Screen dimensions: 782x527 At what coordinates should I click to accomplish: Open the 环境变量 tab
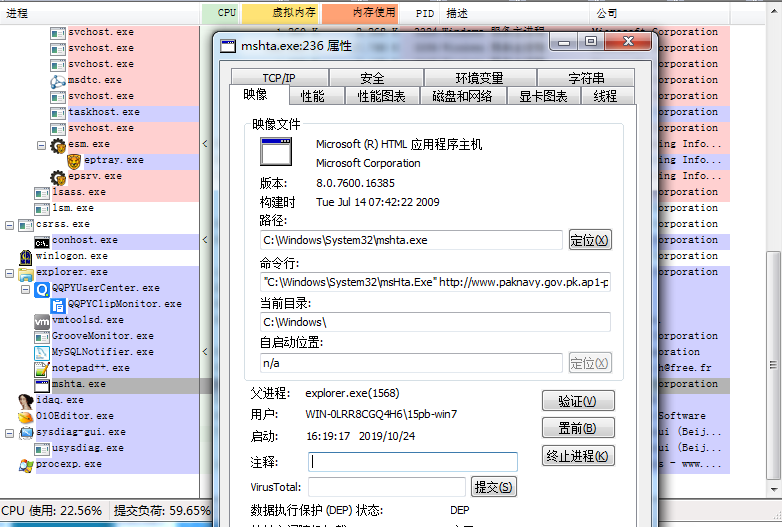pos(480,78)
